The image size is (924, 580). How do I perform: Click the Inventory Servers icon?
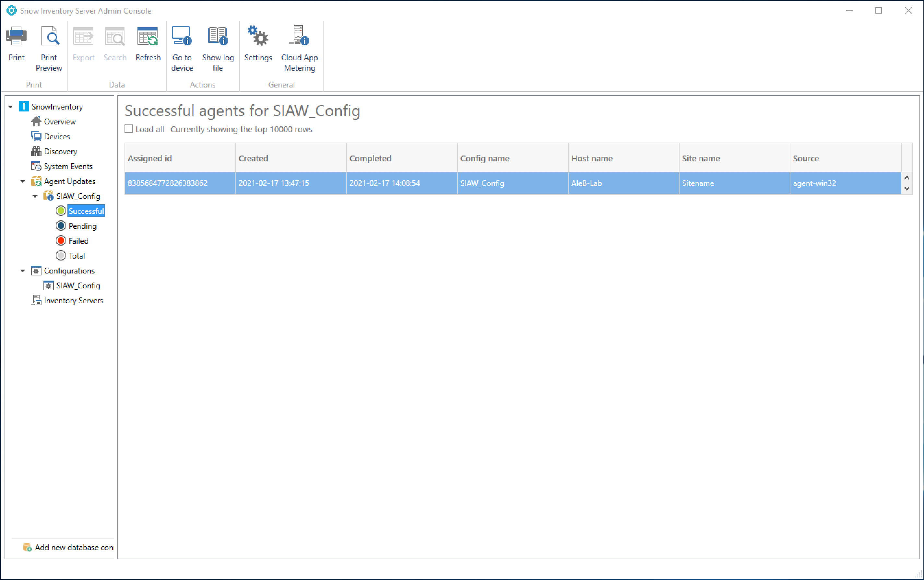click(x=36, y=300)
